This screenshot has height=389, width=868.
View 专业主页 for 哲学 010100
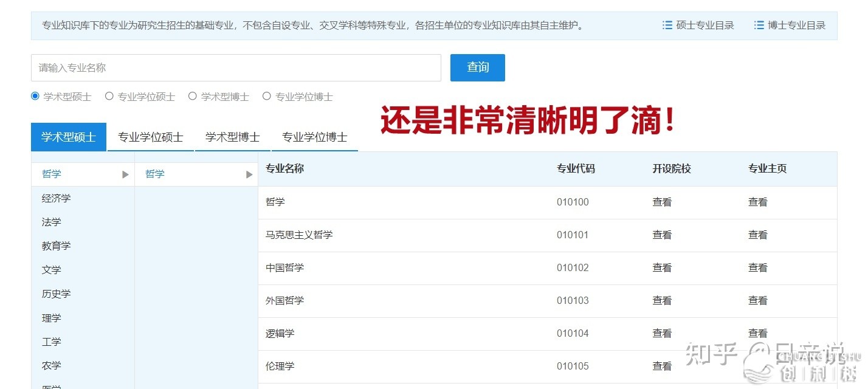(758, 202)
